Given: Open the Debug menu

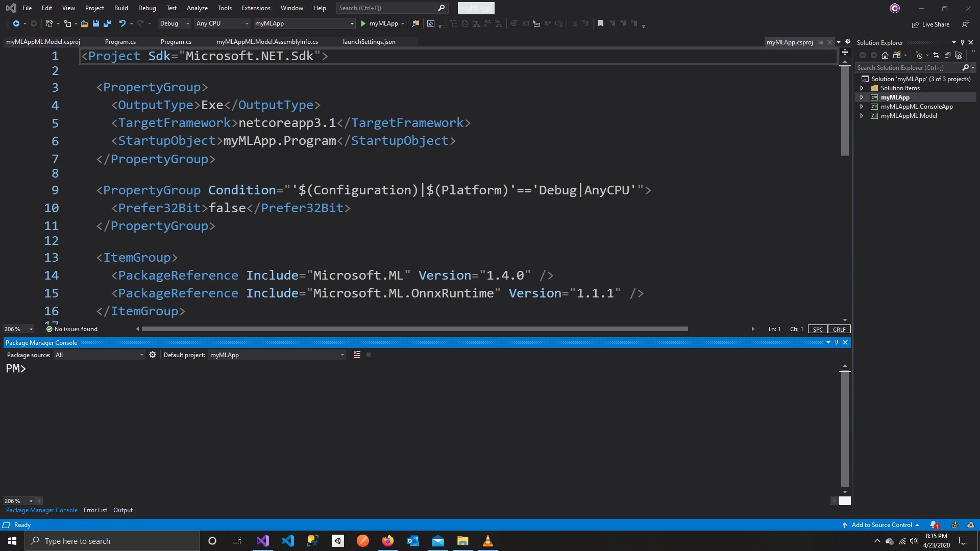Looking at the screenshot, I should 147,8.
